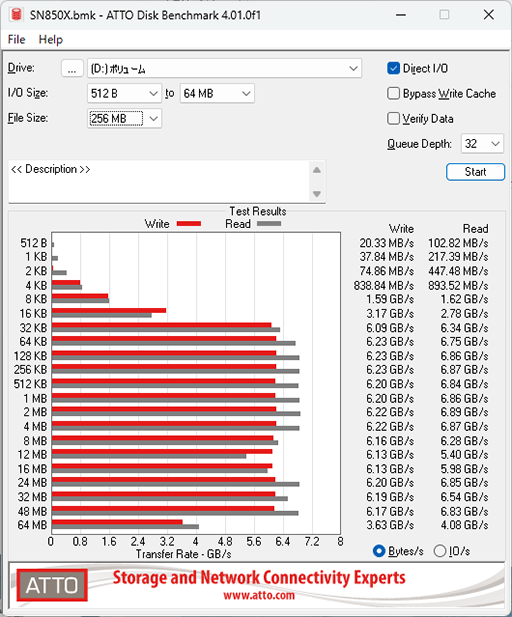Open the I/O Size end dropdown (64 MB)
Screen dimensions: 512x617
[x=217, y=94]
